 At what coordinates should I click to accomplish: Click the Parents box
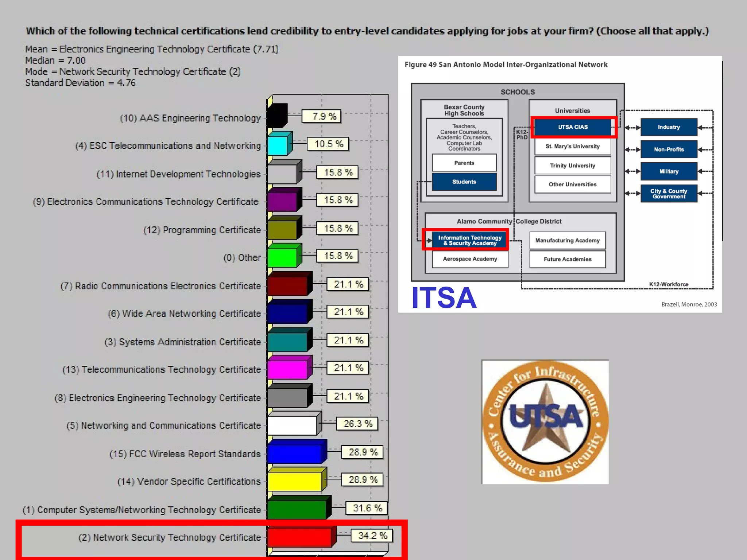464,163
